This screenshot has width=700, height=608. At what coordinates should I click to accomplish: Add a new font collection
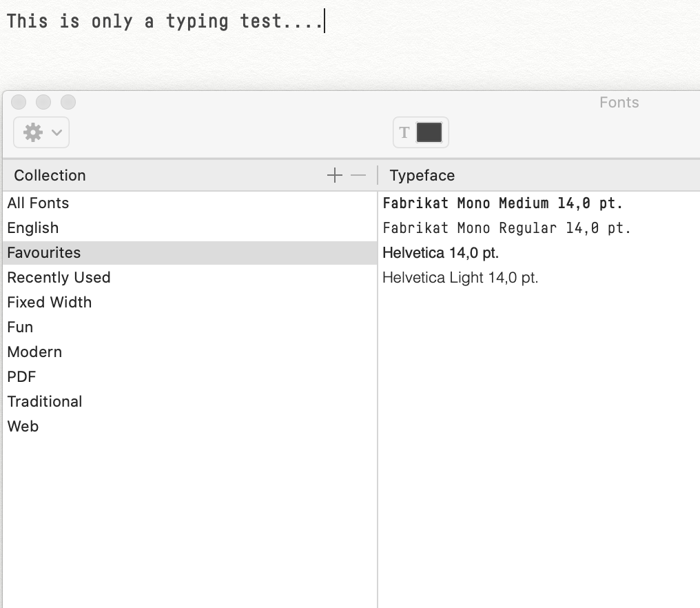pyautogui.click(x=334, y=176)
